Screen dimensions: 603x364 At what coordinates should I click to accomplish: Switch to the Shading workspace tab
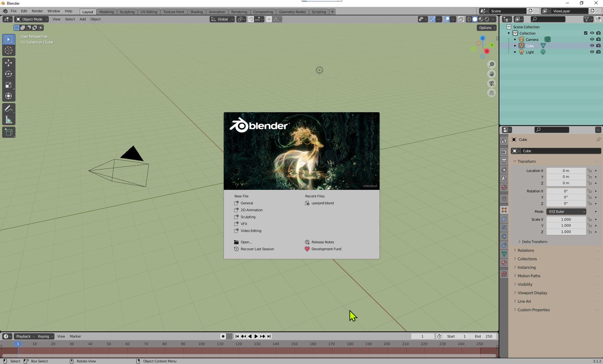pyautogui.click(x=196, y=12)
